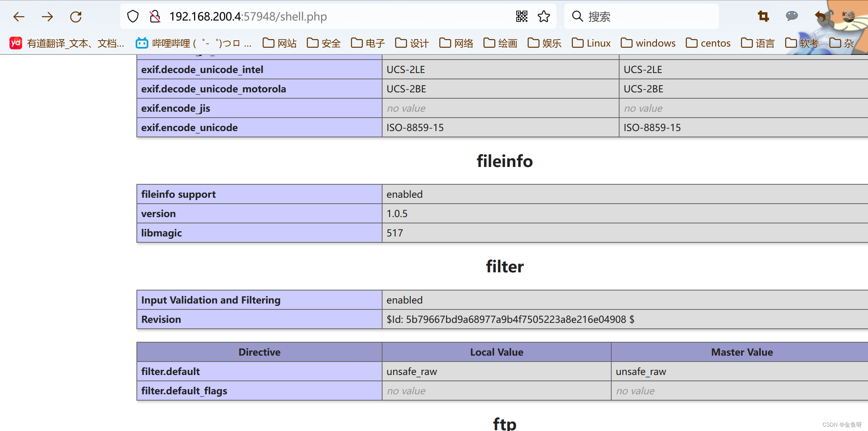Open the 电子 bookmark folder
Image resolution: width=868 pixels, height=431 pixels.
click(x=368, y=43)
